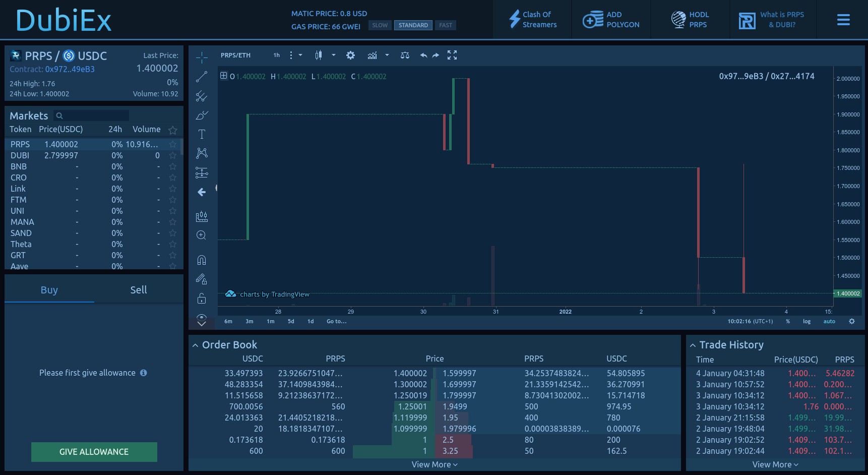
Task: Toggle log scale on chart
Action: click(807, 321)
